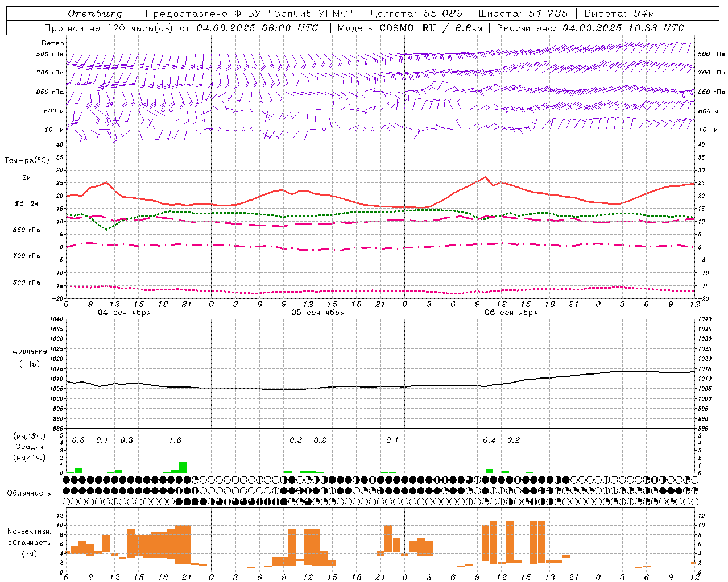Image resolution: width=728 pixels, height=582 pixels.
Task: Click the tallest green precipitation bar
Action: (x=183, y=467)
